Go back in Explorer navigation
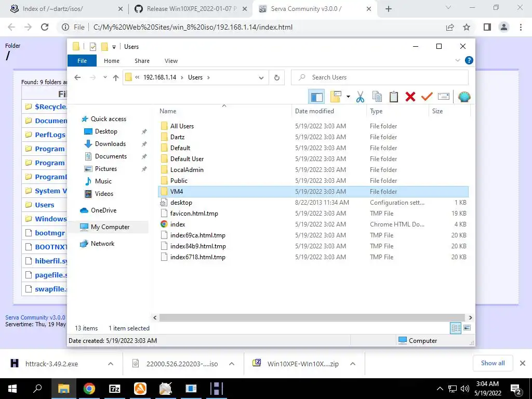Screen dimensions: 532x399 77,77
